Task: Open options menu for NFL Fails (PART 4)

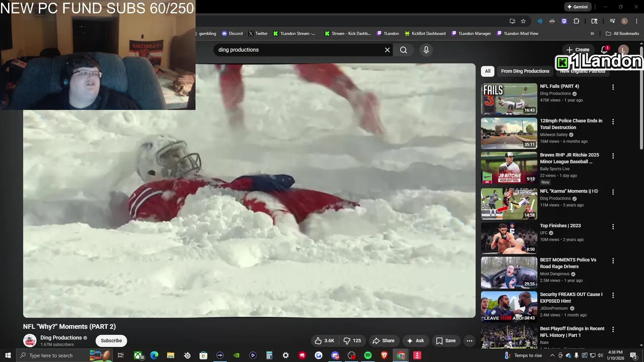Action: click(613, 87)
